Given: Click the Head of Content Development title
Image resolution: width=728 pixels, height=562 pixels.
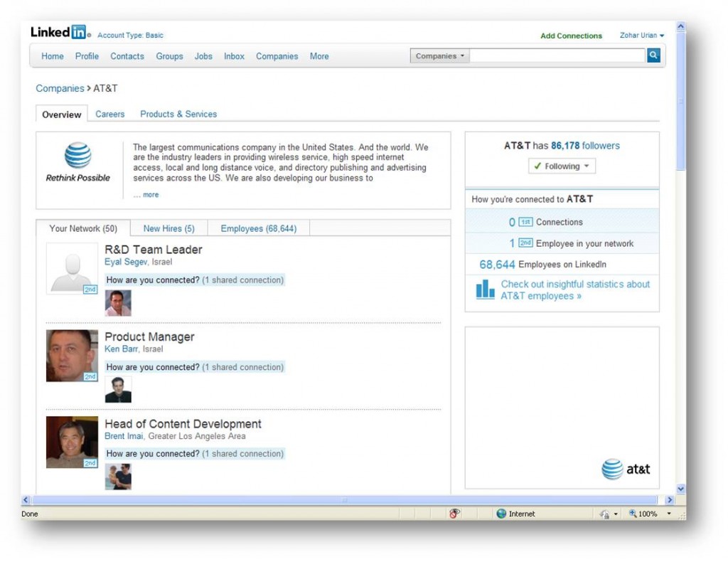Looking at the screenshot, I should (x=183, y=423).
